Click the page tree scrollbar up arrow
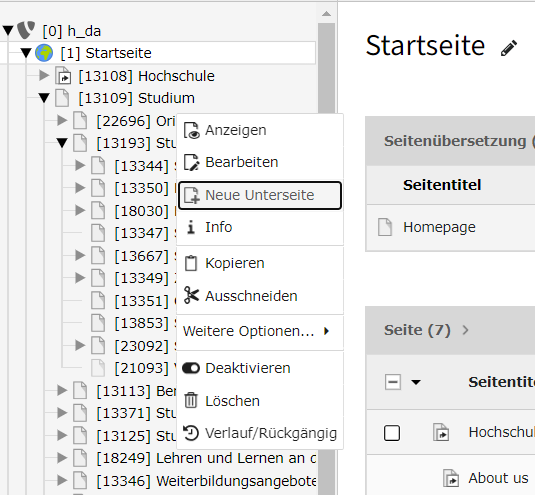Screen dimensions: 535x495 326,14
